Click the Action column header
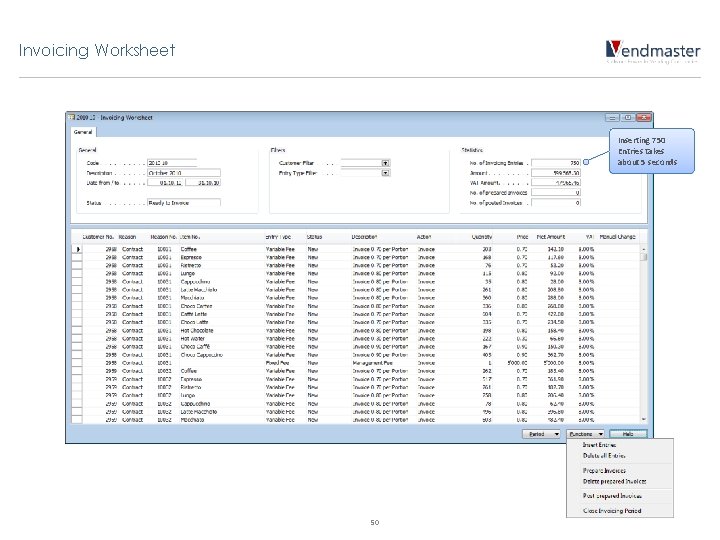720x540 pixels. [x=424, y=237]
